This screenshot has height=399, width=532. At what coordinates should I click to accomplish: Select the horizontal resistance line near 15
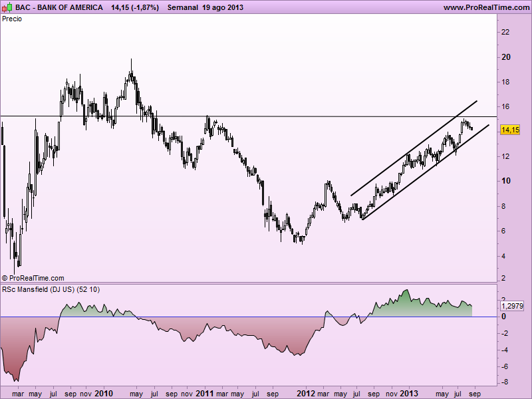click(x=248, y=116)
